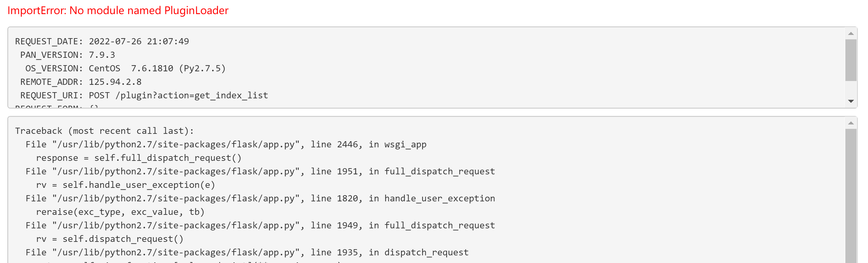Click the line 1820 handle_user_exception entry

pyautogui.click(x=260, y=198)
